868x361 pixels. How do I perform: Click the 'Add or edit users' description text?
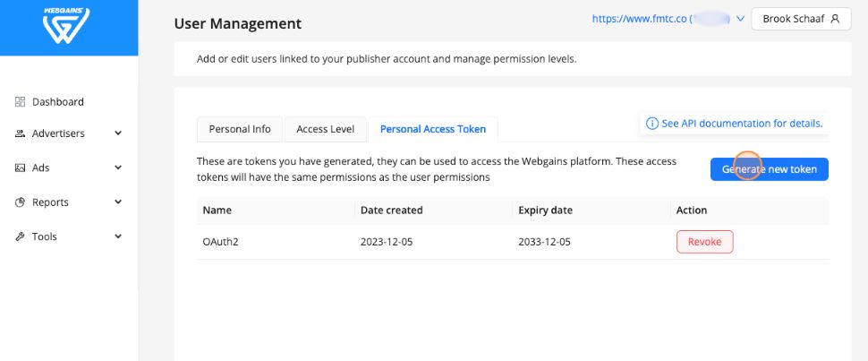click(387, 59)
